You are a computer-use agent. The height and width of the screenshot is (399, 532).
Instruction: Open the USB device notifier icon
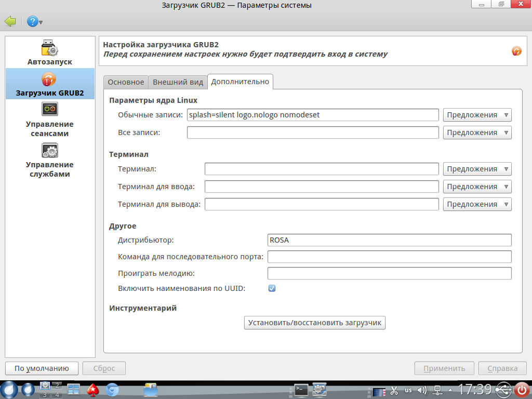[503, 390]
